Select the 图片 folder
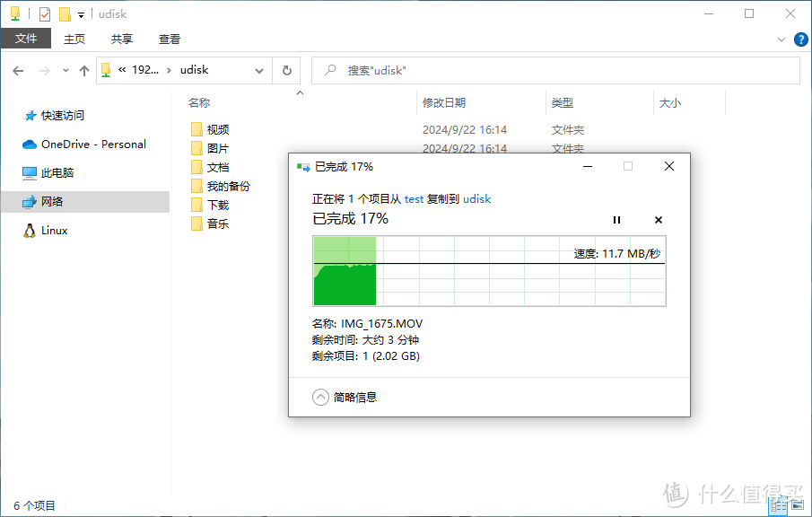 click(x=210, y=148)
